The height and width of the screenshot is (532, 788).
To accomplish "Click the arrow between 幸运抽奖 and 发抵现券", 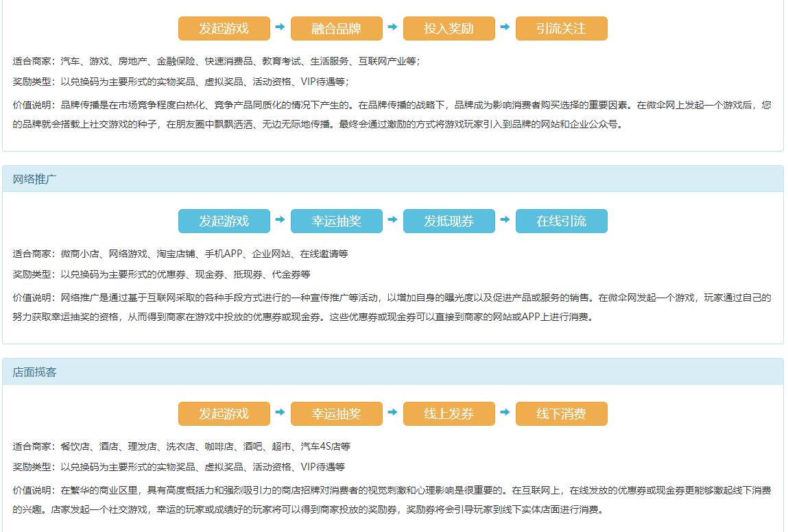I will [x=393, y=221].
